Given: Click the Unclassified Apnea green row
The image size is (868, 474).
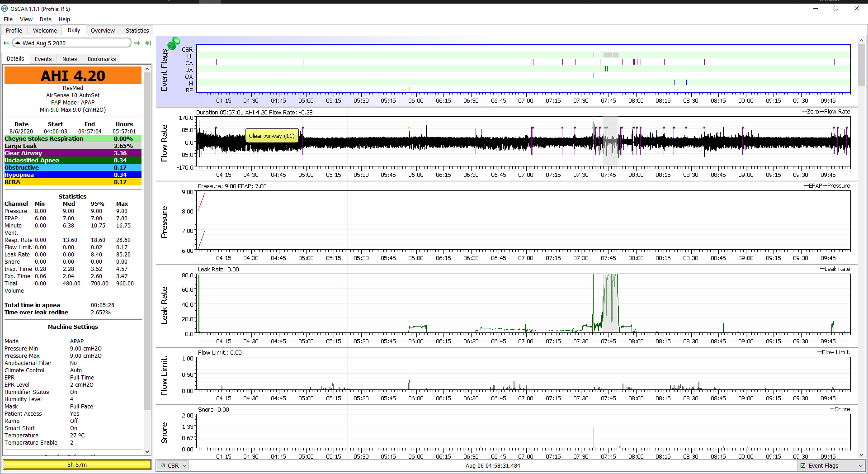Looking at the screenshot, I should coord(73,161).
